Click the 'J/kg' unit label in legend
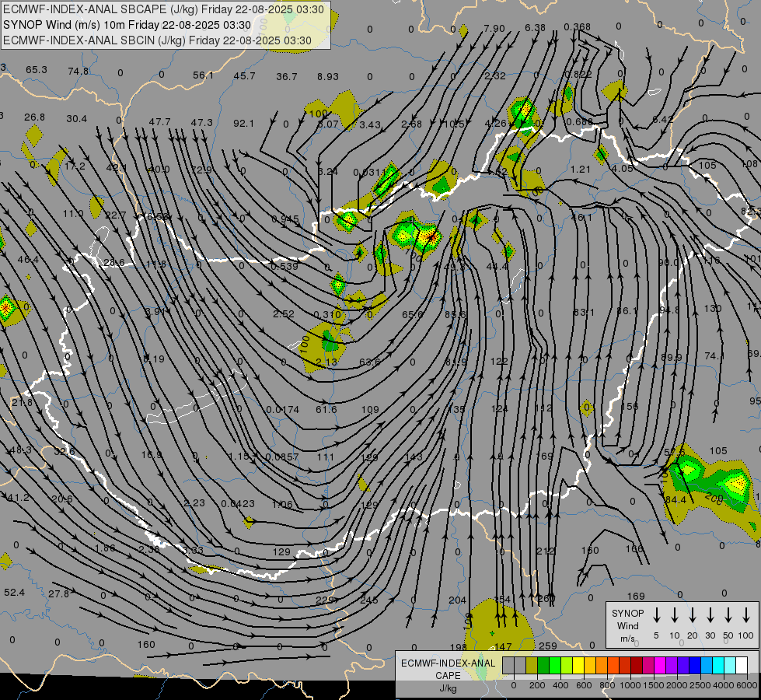Screen dimensions: 761x700 (448, 688)
